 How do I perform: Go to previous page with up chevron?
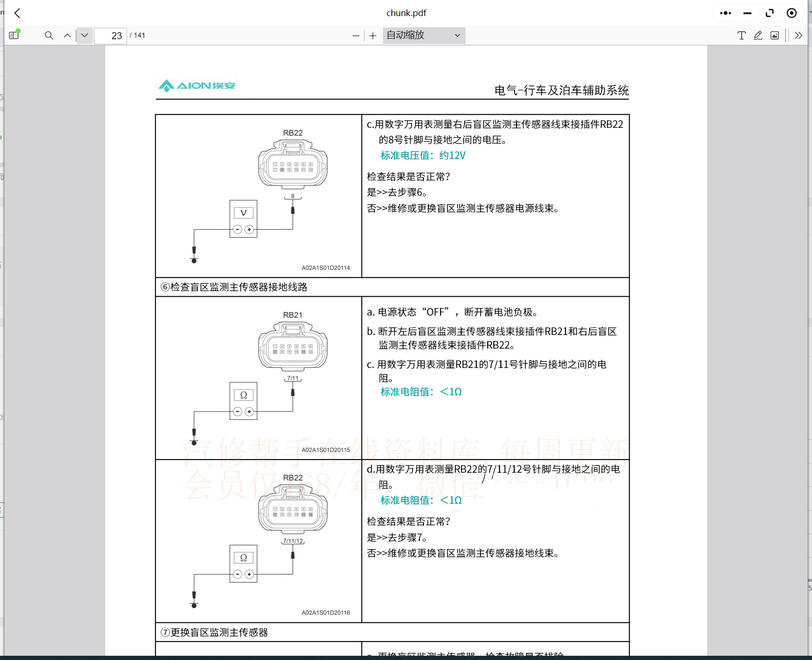[x=67, y=35]
